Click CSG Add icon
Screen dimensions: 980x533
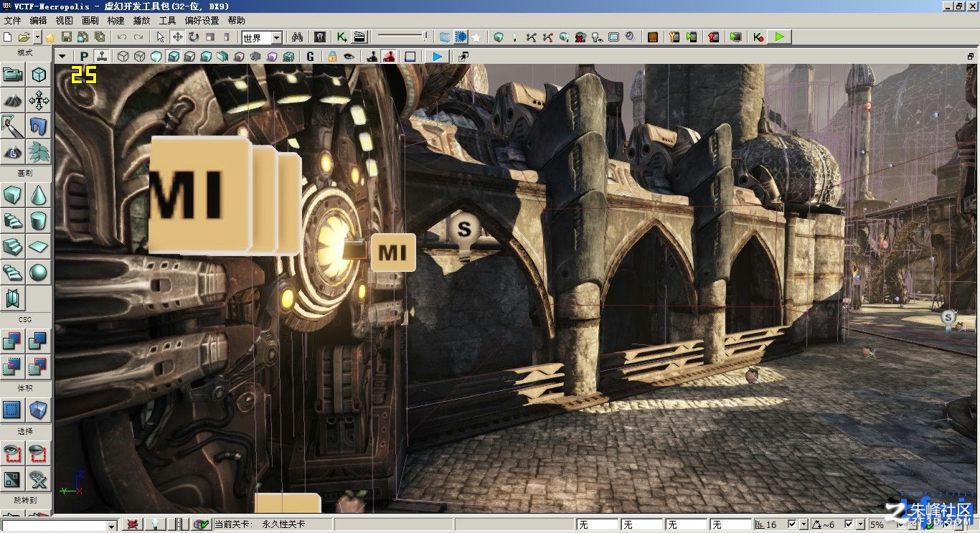tap(12, 341)
